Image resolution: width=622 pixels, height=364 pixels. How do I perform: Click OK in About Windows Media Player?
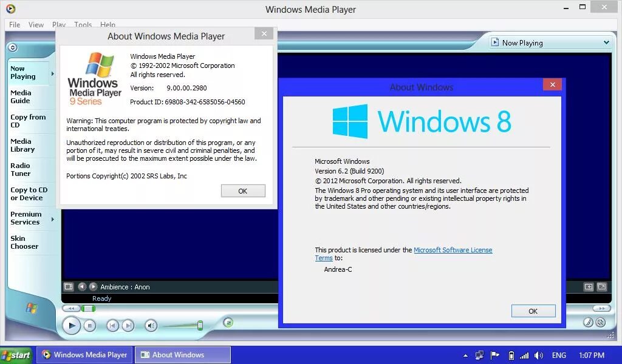pos(243,191)
